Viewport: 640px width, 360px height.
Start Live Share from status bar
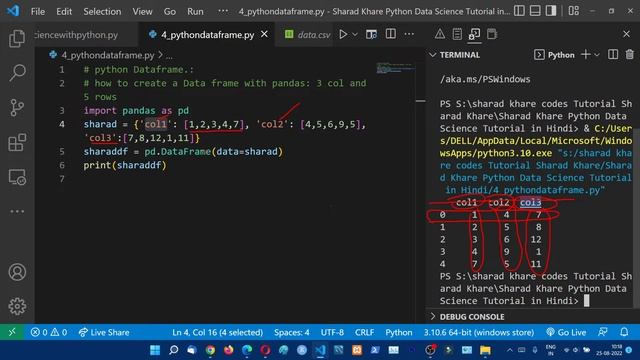pos(104,332)
